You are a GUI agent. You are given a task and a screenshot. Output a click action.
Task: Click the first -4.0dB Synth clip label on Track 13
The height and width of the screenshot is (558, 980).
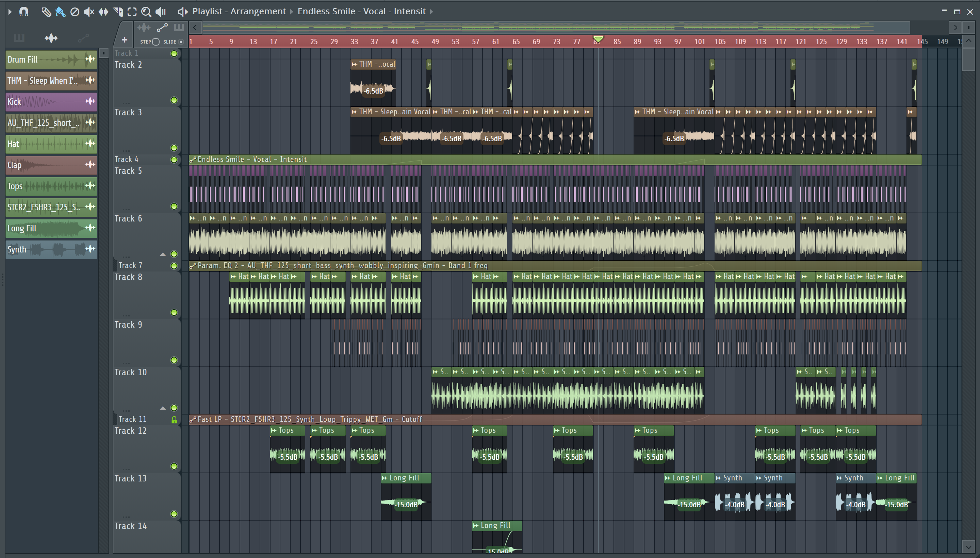coord(735,505)
